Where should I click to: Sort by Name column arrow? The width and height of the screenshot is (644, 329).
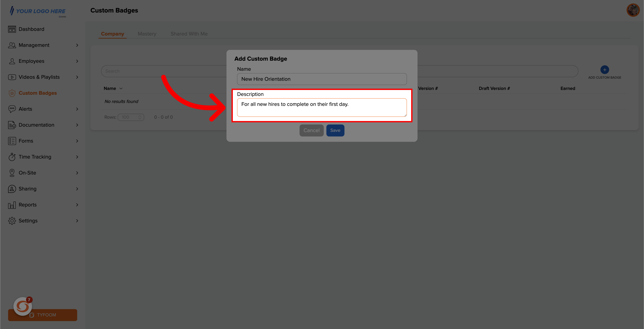tap(121, 88)
